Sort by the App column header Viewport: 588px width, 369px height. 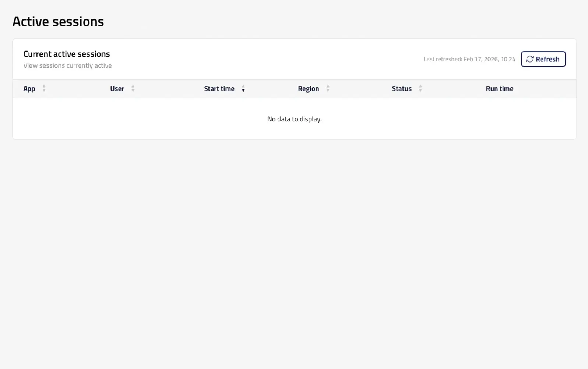29,89
